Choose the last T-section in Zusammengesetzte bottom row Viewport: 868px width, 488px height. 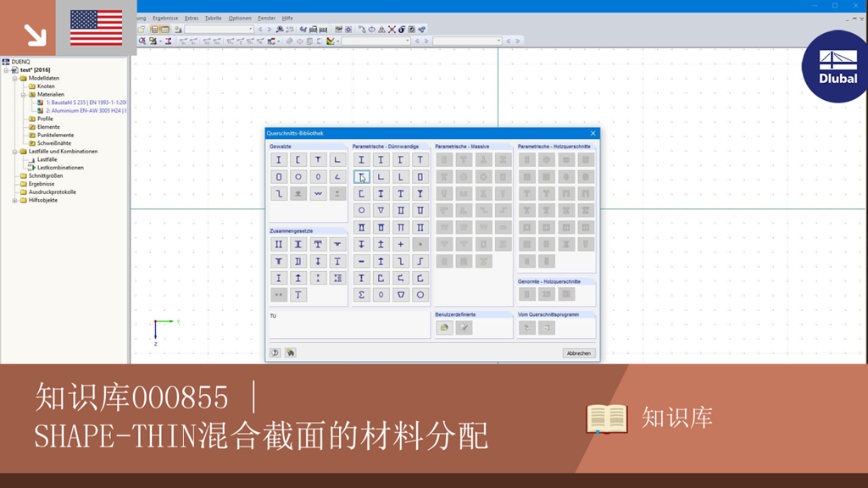point(298,295)
